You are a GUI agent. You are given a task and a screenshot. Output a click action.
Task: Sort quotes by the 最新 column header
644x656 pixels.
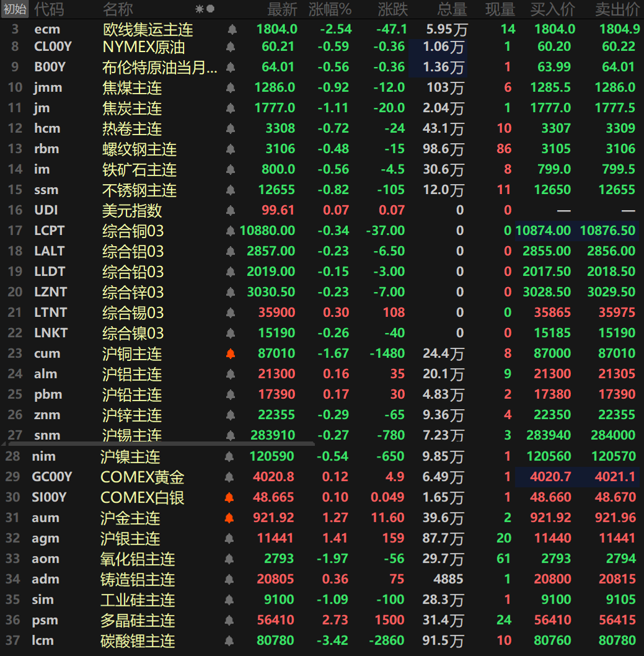tap(282, 9)
